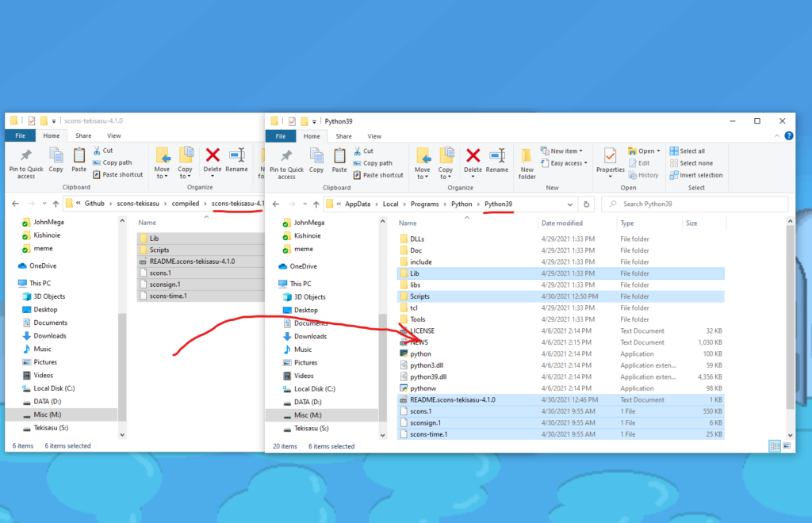Click AppData in the Python39 address path
The image size is (812, 523).
click(x=358, y=204)
